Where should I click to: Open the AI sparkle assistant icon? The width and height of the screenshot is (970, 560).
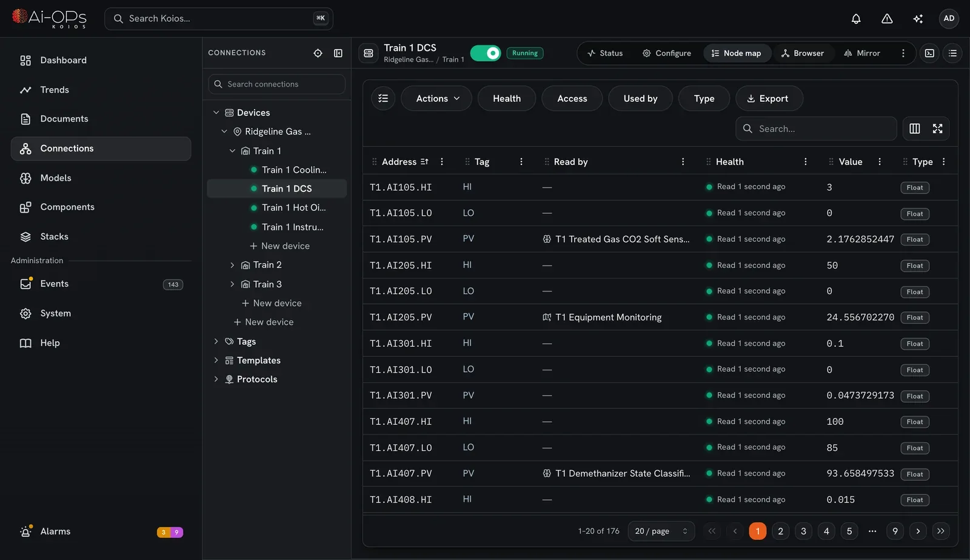(x=918, y=19)
